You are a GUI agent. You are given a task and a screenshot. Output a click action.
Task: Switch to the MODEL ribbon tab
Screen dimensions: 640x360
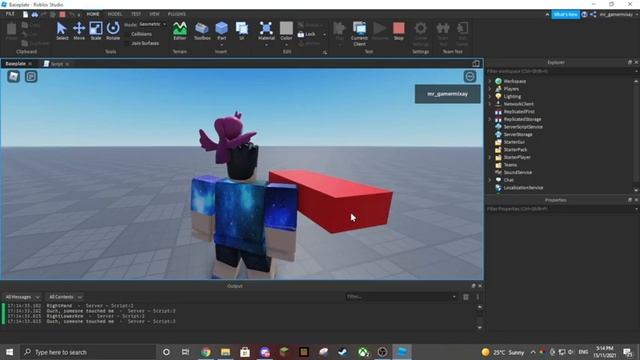click(x=115, y=14)
